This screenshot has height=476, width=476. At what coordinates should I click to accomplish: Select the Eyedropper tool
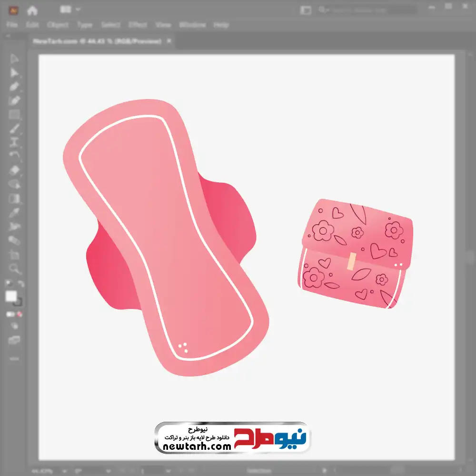[14, 212]
